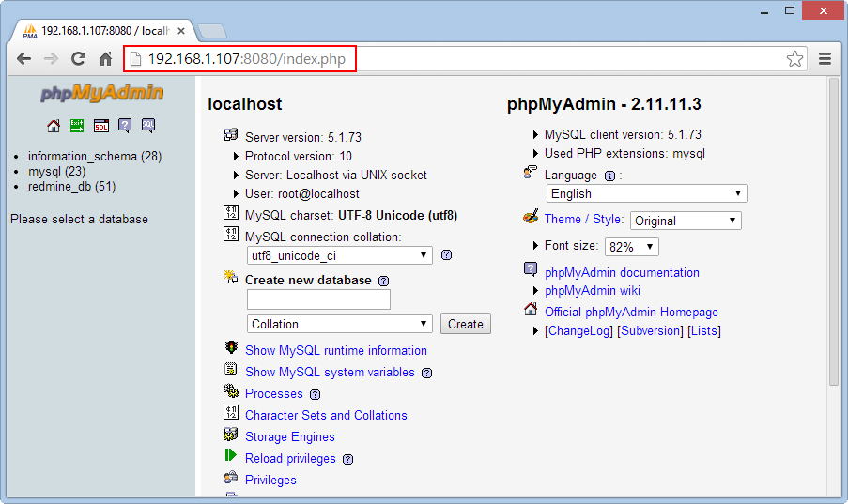Go back with the browser back arrow

23,58
